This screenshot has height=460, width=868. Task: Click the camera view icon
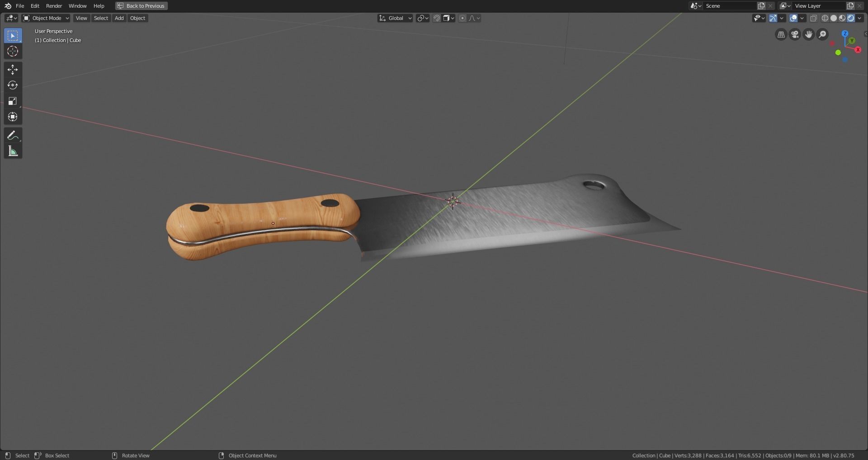click(794, 34)
